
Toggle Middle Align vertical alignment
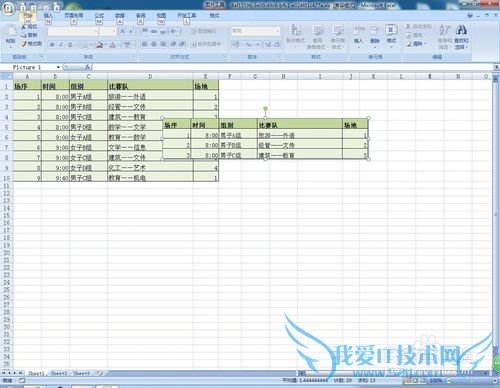154,31
